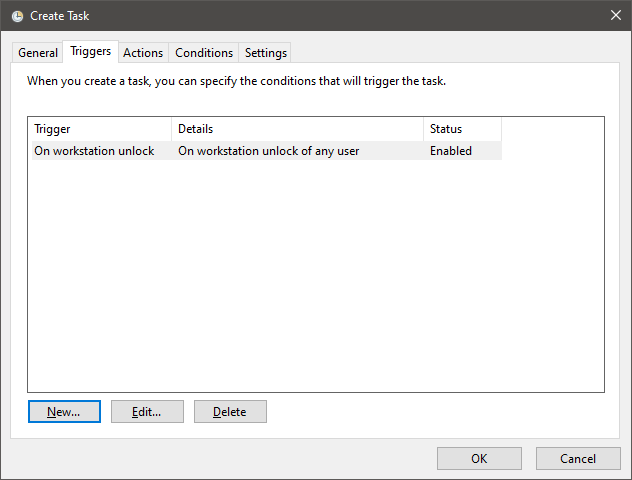Go to the Conditions tab

point(204,53)
